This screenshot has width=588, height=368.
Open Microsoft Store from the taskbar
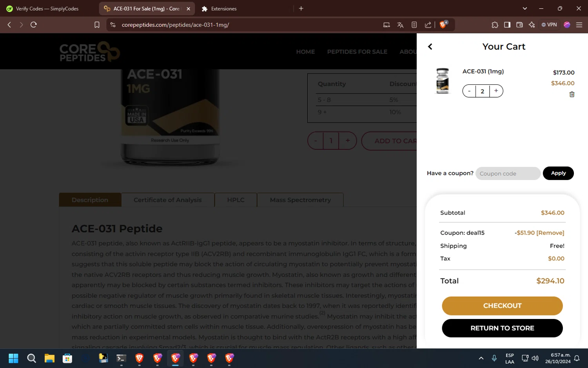(x=67, y=358)
